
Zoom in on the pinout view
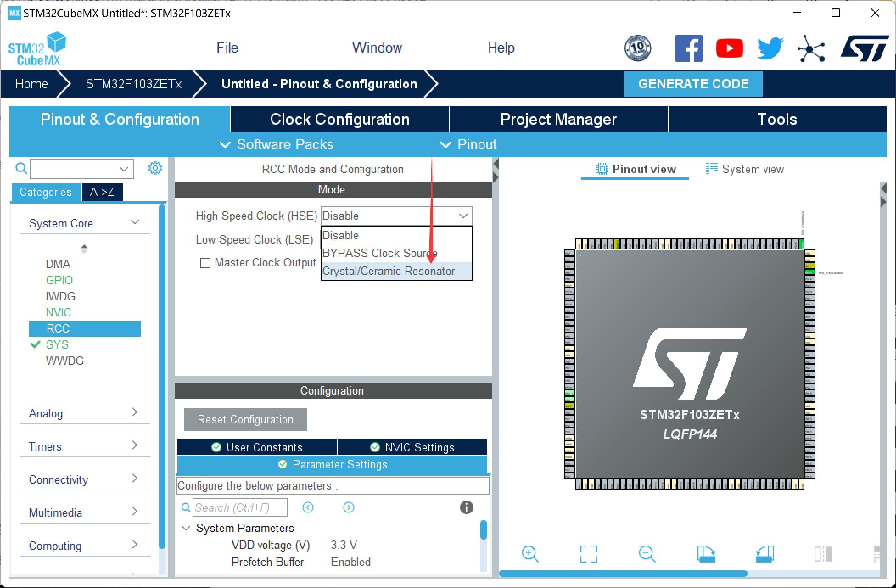(x=530, y=554)
